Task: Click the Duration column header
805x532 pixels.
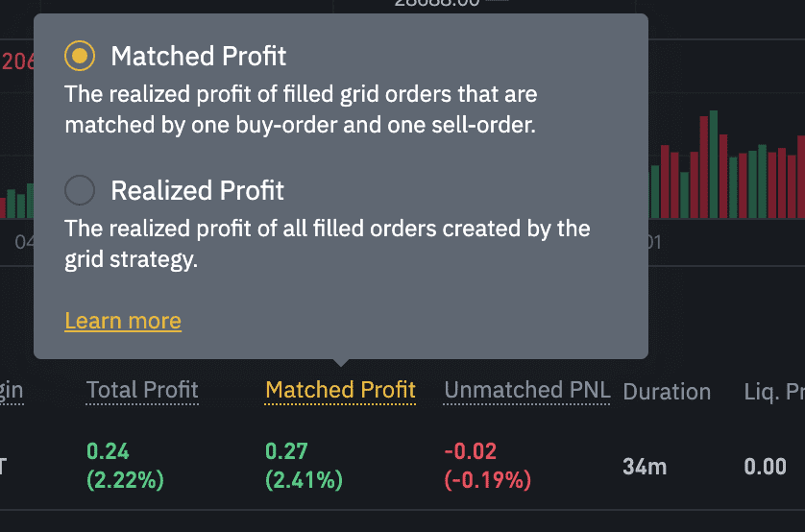Action: click(x=667, y=392)
